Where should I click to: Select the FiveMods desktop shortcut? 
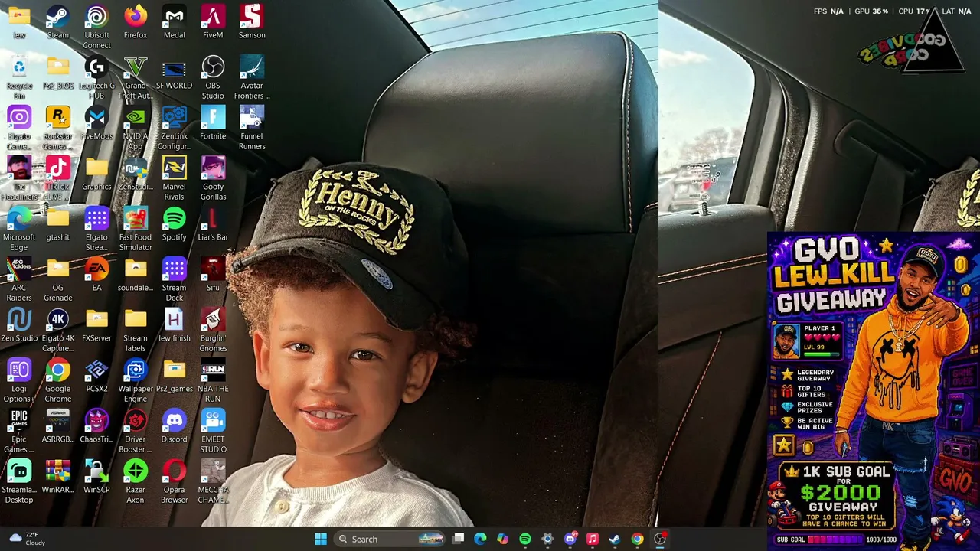[x=96, y=123]
